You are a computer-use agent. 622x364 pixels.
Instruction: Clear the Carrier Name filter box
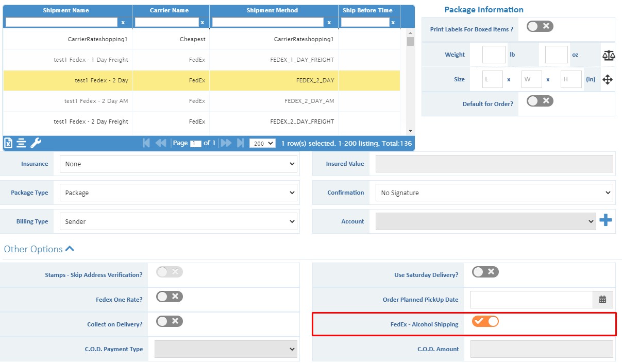point(202,23)
